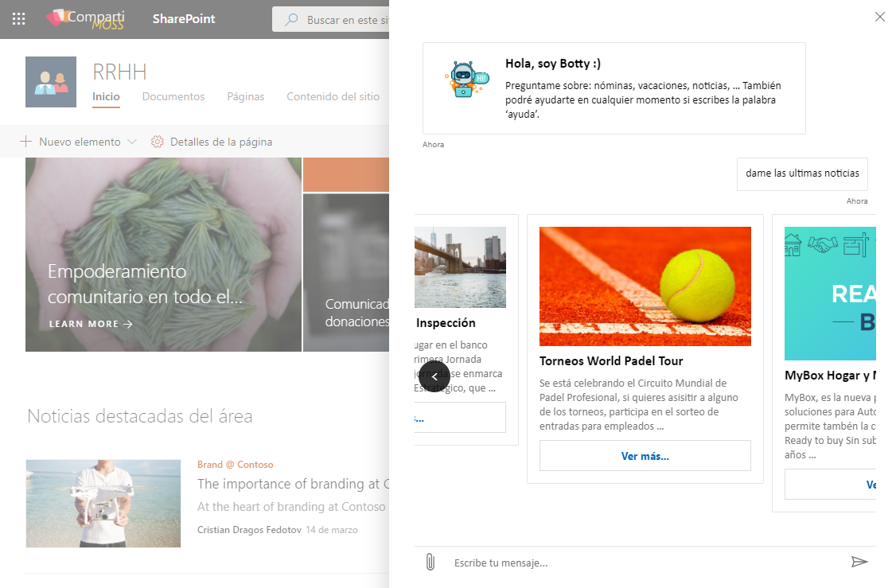Click Ver más on Torneos World Padel Tour
This screenshot has height=588, width=896.
[x=645, y=456]
